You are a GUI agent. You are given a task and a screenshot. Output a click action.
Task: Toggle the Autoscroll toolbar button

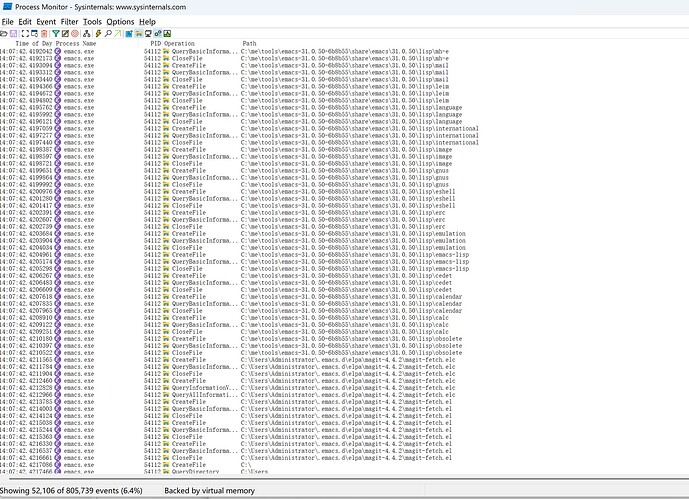coord(34,33)
